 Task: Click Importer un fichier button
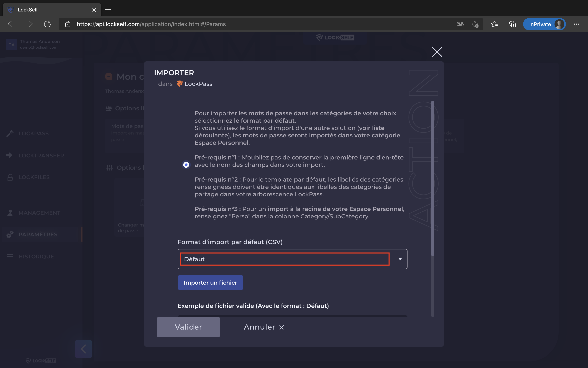tap(210, 283)
